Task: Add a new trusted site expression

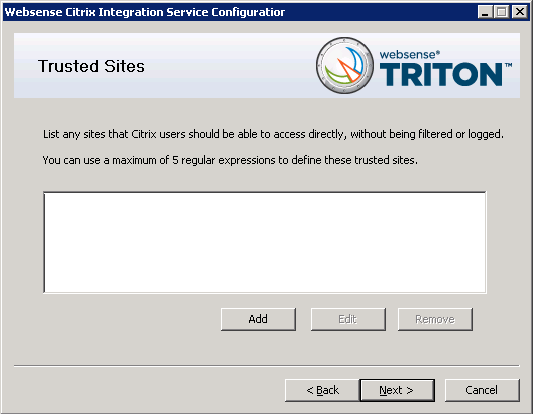Action: point(258,319)
